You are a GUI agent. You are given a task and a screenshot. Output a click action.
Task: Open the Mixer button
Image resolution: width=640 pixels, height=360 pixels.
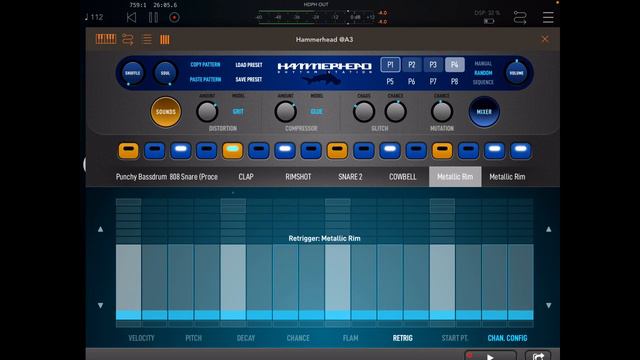pyautogui.click(x=484, y=112)
